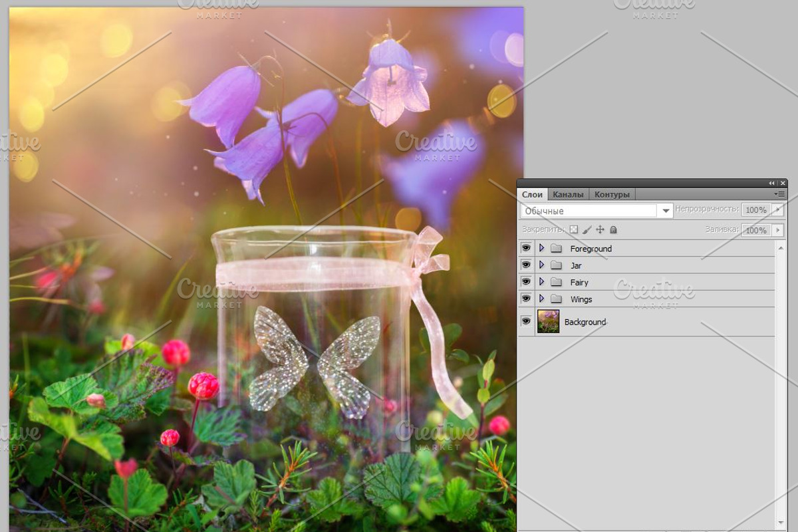Open the Непрозрачность slider arrow
This screenshot has height=532, width=798.
click(777, 209)
